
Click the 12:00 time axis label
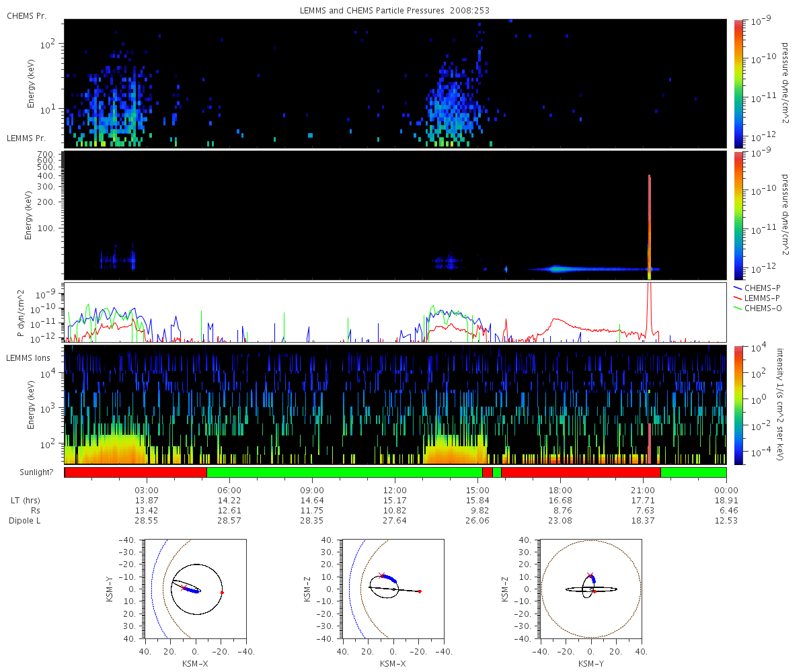click(395, 490)
